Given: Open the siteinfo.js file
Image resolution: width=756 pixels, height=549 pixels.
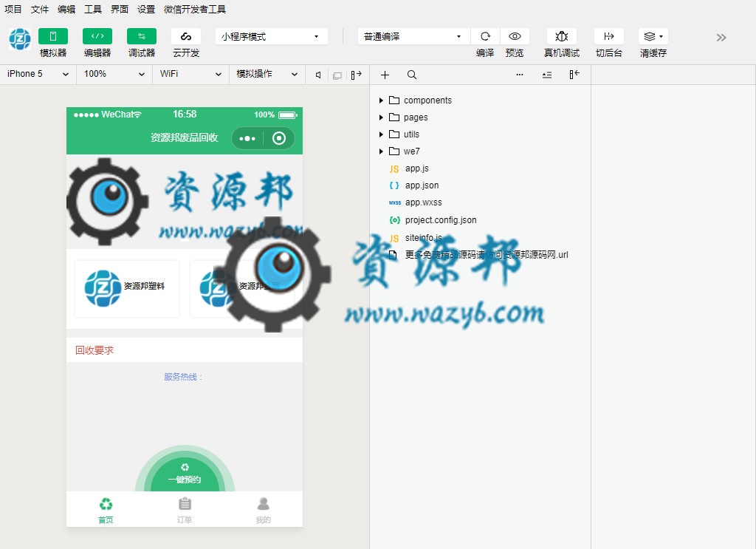Looking at the screenshot, I should pyautogui.click(x=423, y=237).
